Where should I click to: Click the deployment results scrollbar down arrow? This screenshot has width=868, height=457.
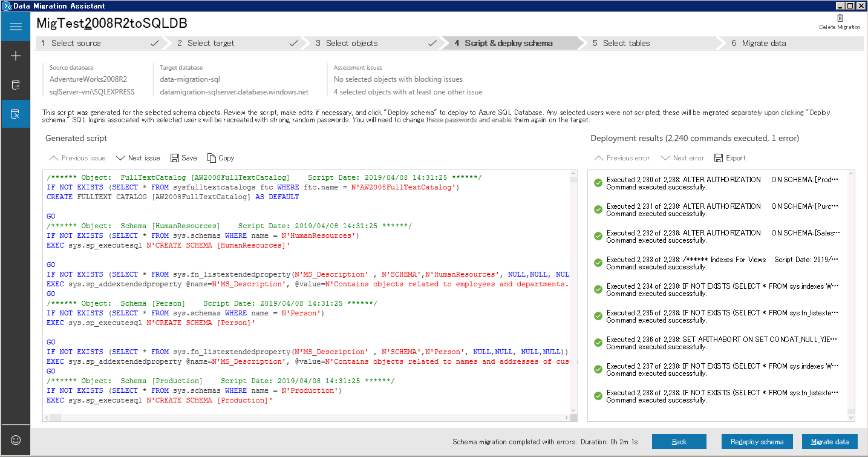[x=851, y=417]
